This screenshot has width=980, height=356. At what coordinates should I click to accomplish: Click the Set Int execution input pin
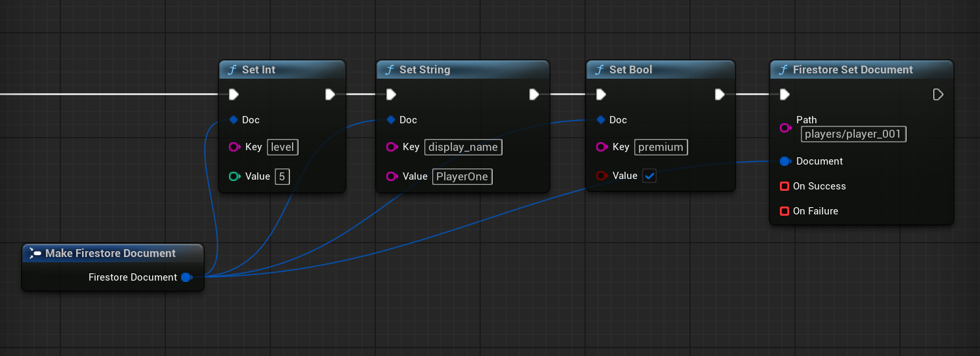coord(234,94)
